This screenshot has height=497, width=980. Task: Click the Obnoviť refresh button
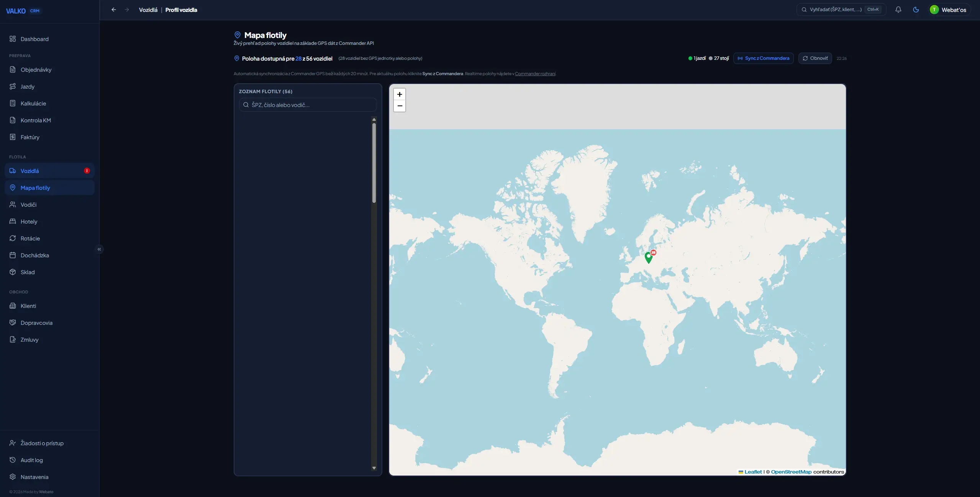pos(815,58)
